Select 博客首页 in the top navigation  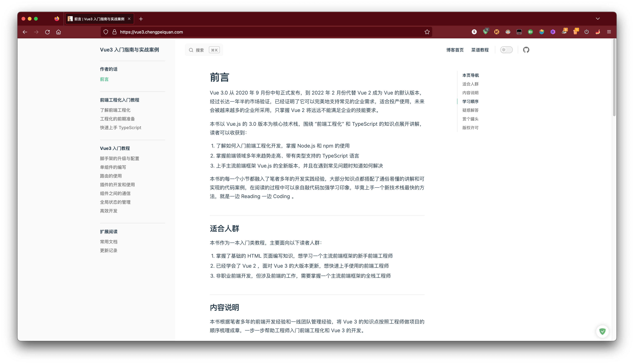[x=455, y=50]
